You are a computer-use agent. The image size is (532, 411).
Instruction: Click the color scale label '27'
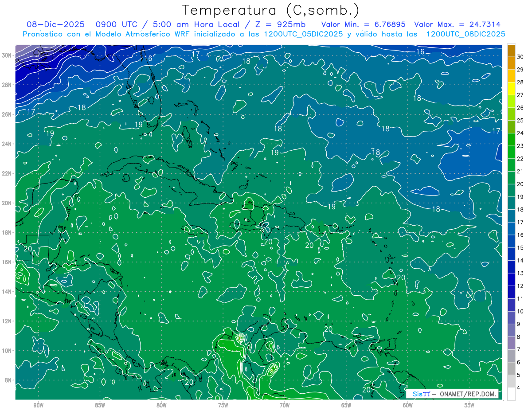point(520,95)
